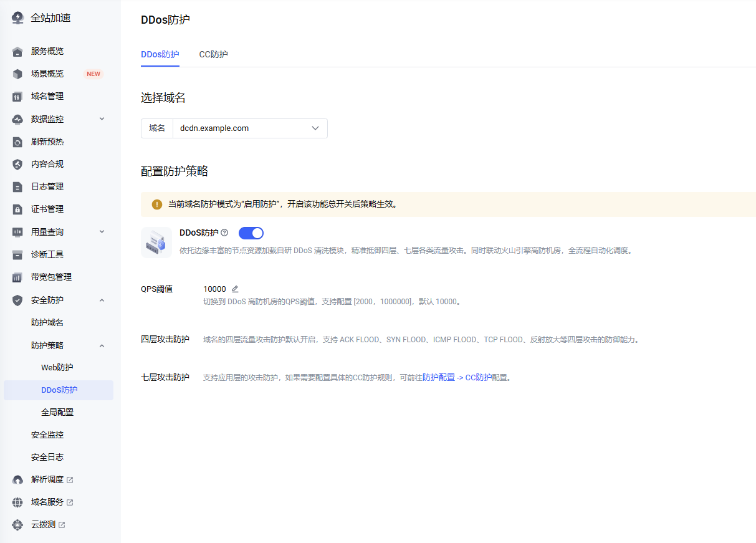
Task: Click the 带宽包管理 sidebar icon
Action: click(17, 277)
